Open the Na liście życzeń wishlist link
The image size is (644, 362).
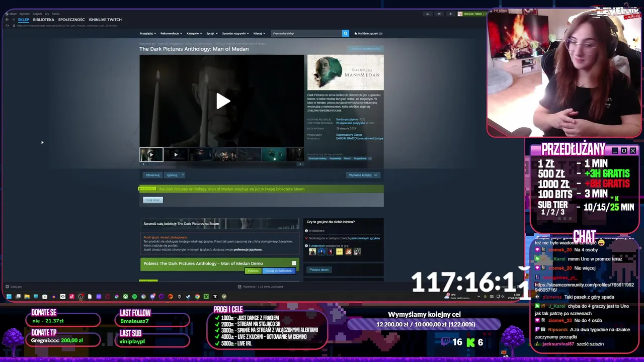[x=369, y=33]
